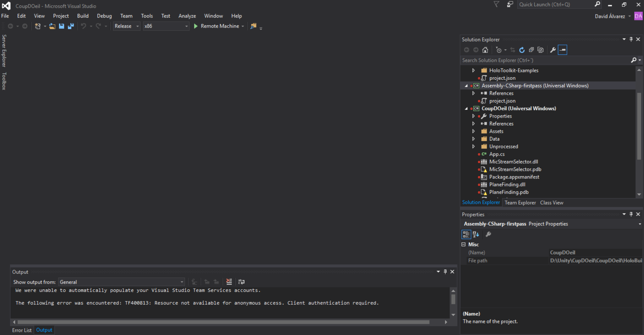Click the (Name) property value CoupDOeil
Viewport: 644px width, 335px height.
click(596, 253)
